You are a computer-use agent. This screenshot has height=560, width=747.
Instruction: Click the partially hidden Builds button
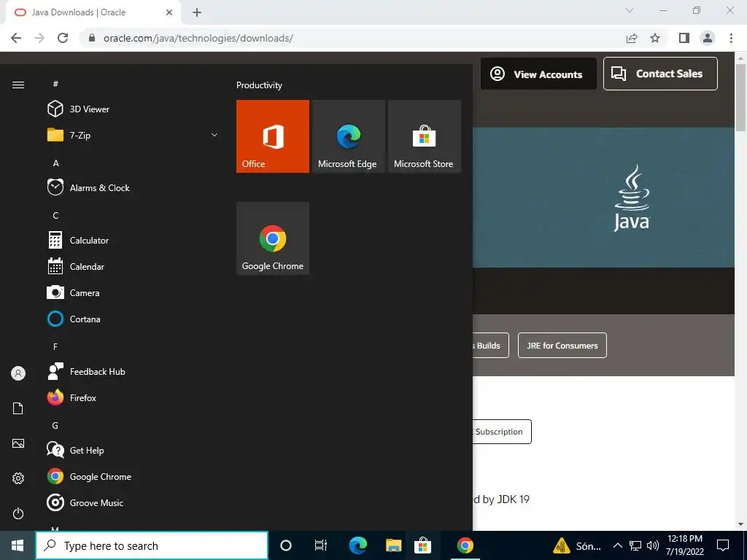point(491,346)
